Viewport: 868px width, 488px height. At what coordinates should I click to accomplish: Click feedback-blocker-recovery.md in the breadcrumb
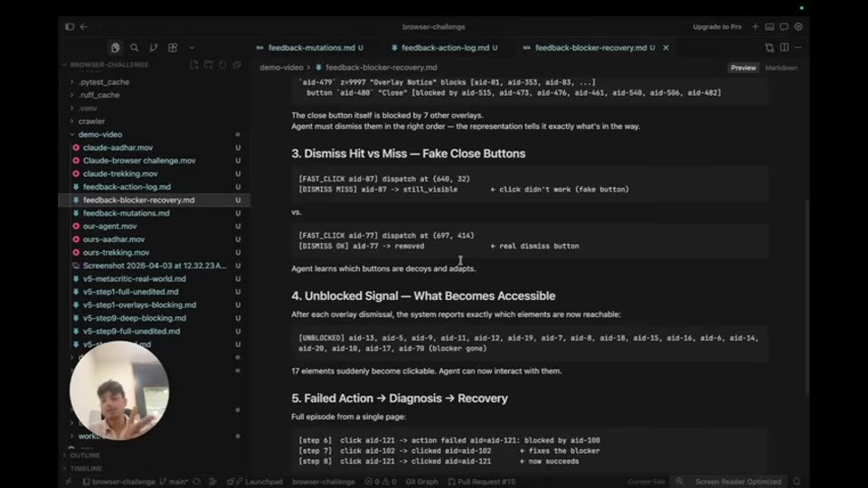tap(381, 68)
